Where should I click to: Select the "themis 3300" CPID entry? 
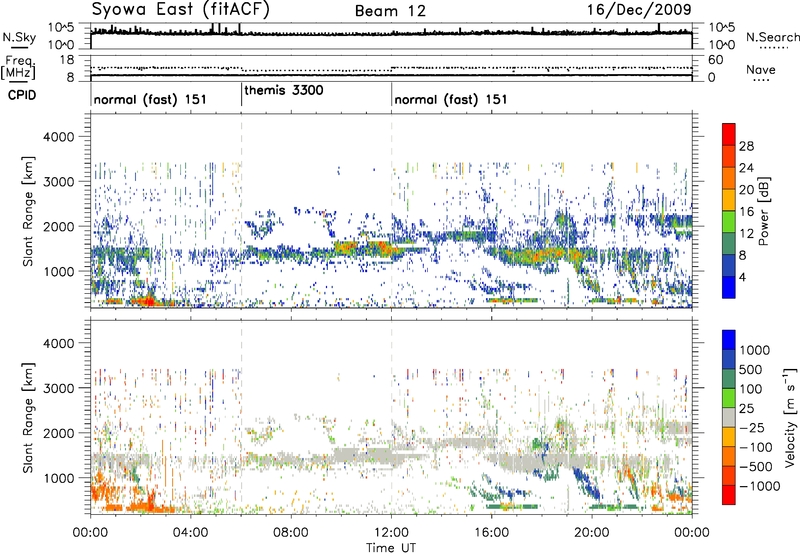tap(284, 90)
